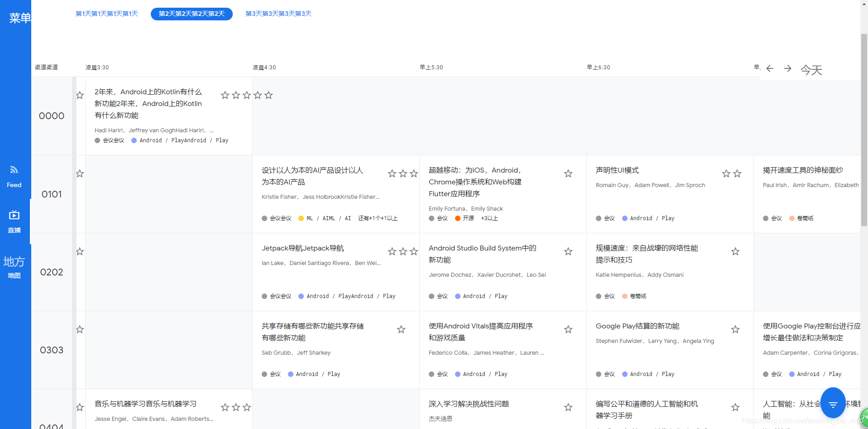Viewport: 868px width, 429px height.
Task: Star the 0404 channel row
Action: [80, 407]
